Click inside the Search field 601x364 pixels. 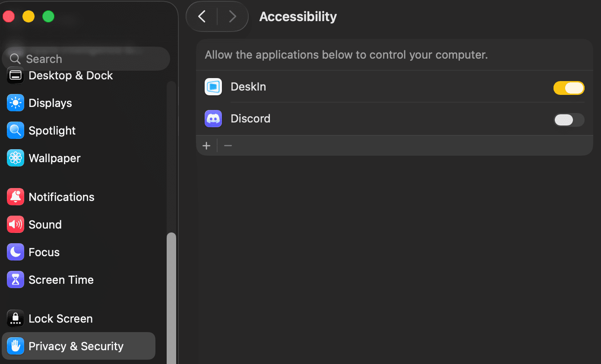[x=86, y=59]
